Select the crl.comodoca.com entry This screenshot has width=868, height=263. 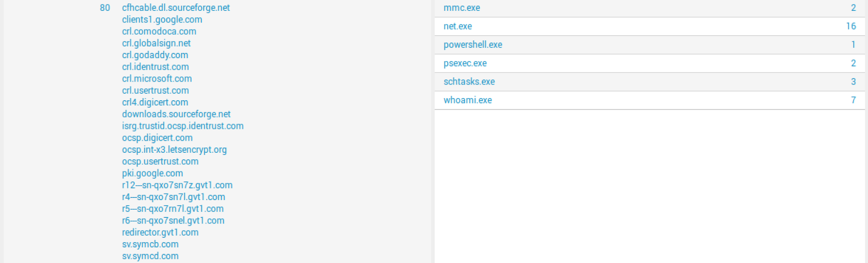pyautogui.click(x=159, y=31)
